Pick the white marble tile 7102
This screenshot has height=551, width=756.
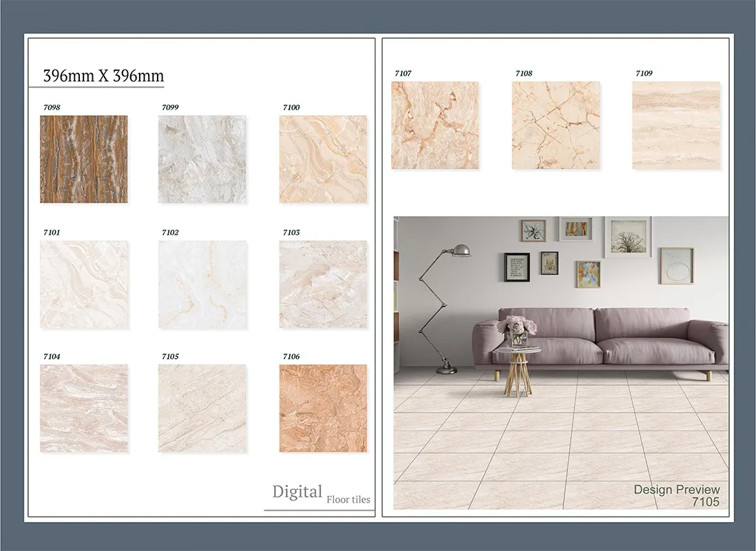[202, 284]
